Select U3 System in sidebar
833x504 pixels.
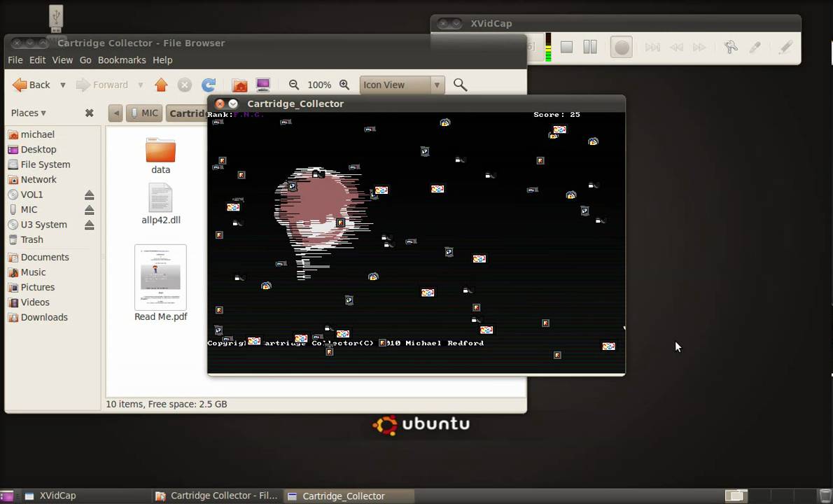coord(38,225)
